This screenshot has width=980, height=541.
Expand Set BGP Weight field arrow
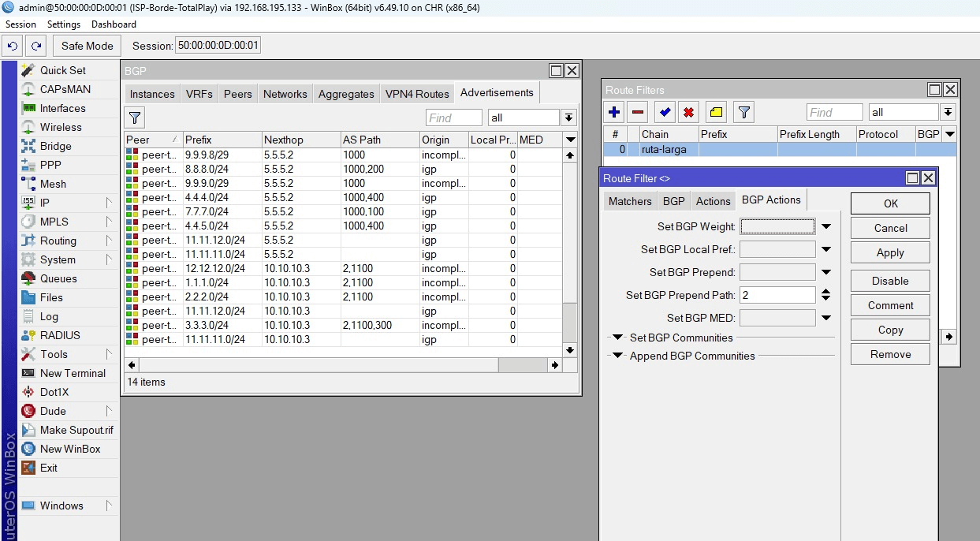pyautogui.click(x=825, y=226)
